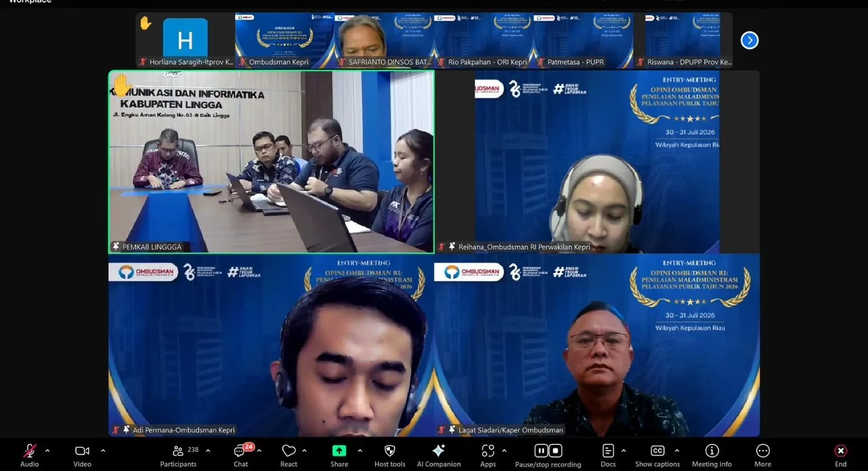Click Reihana's video tile
The width and height of the screenshot is (868, 471).
597,162
